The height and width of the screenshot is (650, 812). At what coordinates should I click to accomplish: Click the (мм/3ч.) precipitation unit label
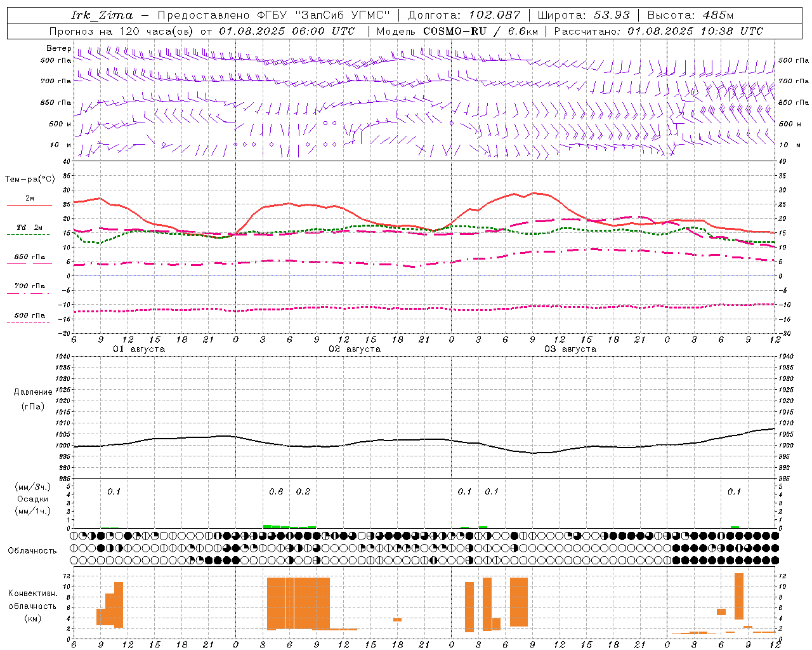coord(33,487)
